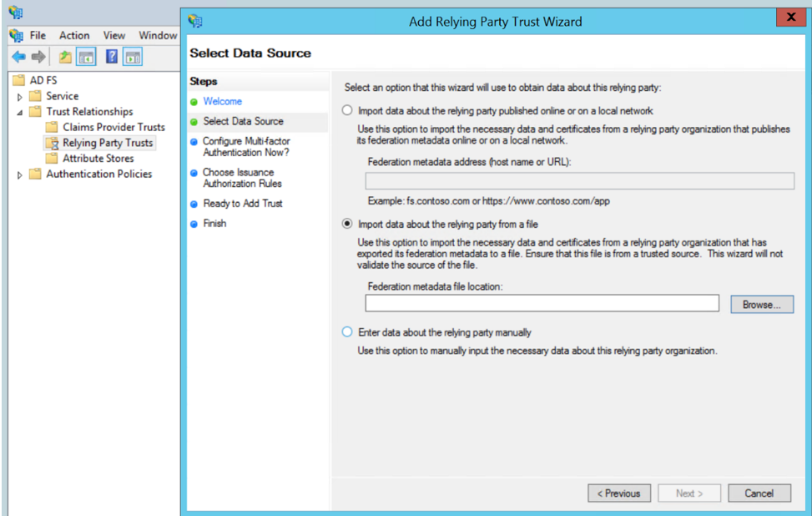Open Help via blue question mark icon
812x516 pixels.
(111, 57)
